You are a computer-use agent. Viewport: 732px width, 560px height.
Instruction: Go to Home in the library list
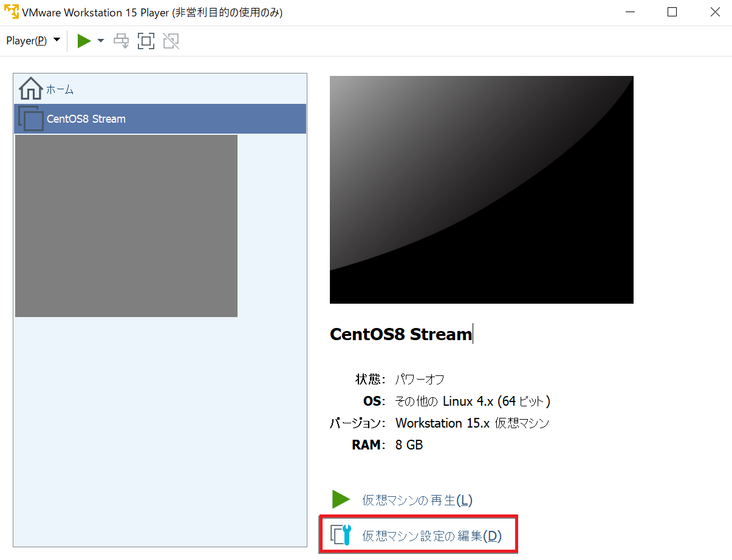point(160,89)
